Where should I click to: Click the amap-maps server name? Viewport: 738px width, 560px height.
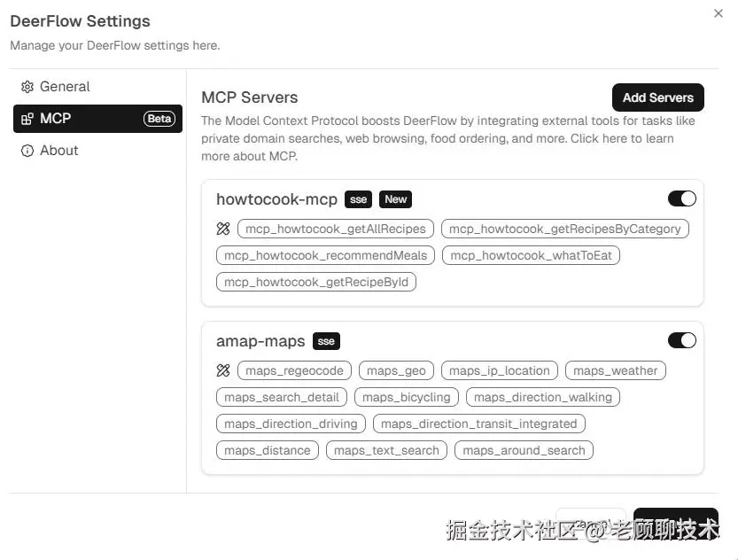tap(260, 341)
